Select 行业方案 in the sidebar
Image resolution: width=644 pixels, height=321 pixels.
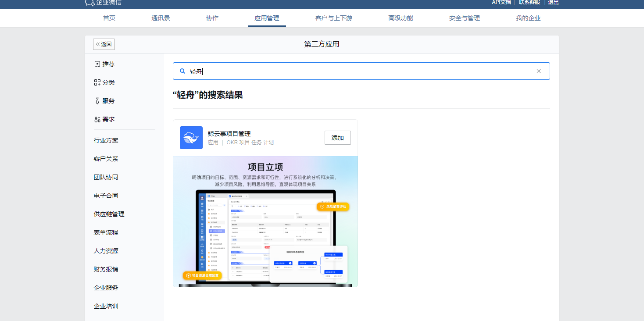106,140
